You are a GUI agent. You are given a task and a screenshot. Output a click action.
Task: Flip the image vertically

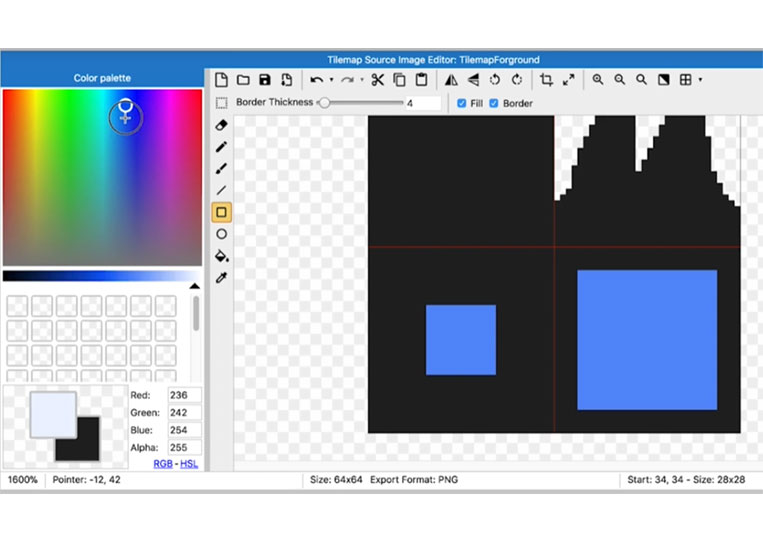[473, 80]
